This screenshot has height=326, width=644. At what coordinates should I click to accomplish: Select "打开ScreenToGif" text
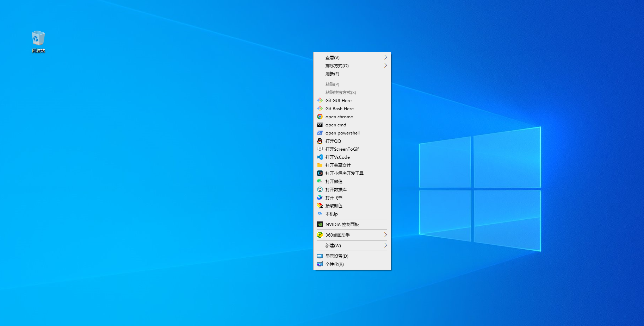coord(342,149)
